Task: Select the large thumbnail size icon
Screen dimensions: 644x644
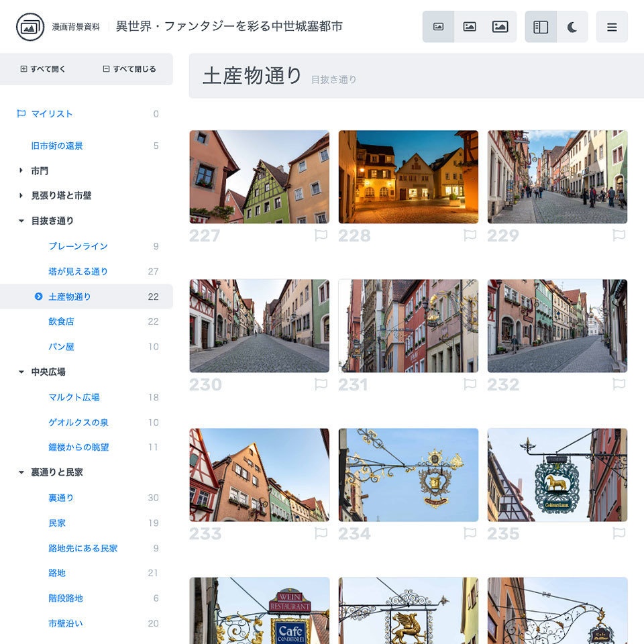Action: coord(499,26)
